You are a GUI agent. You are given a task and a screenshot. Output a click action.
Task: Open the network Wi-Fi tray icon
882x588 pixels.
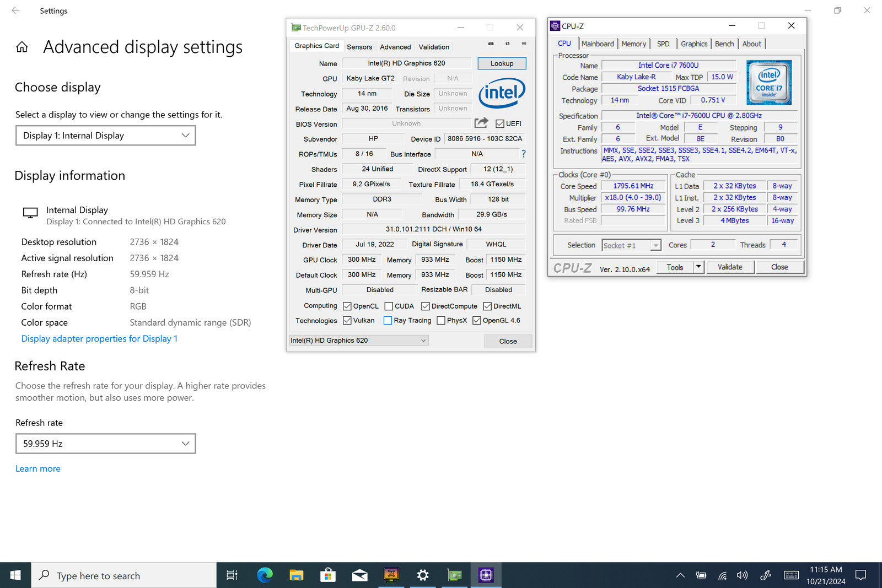(x=722, y=575)
